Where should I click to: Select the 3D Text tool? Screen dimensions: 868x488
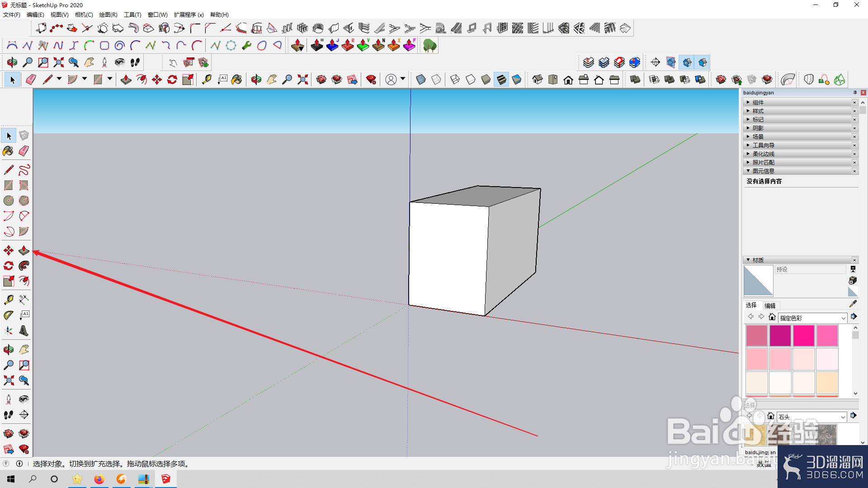[x=24, y=331]
